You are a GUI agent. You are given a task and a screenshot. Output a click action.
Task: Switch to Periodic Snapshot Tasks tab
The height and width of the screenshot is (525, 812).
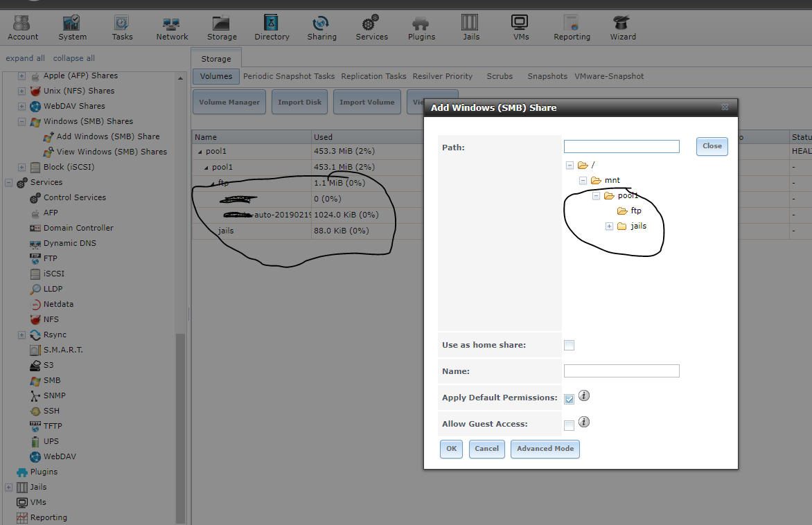tap(289, 76)
